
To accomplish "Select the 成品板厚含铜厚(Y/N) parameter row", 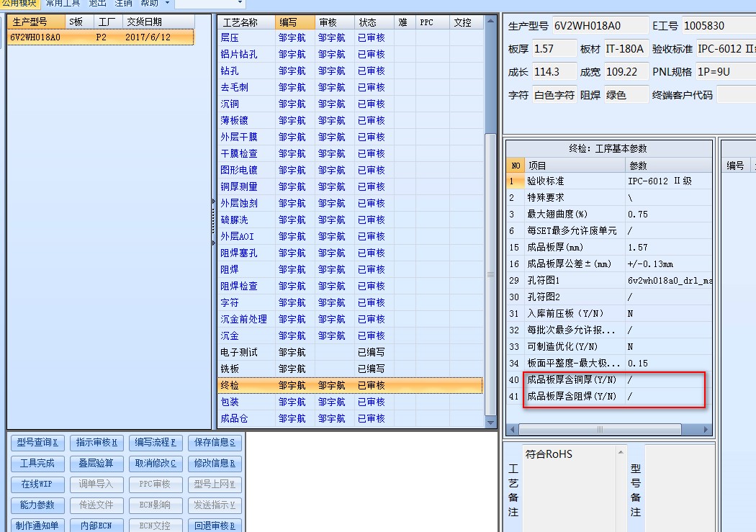I will pyautogui.click(x=609, y=379).
